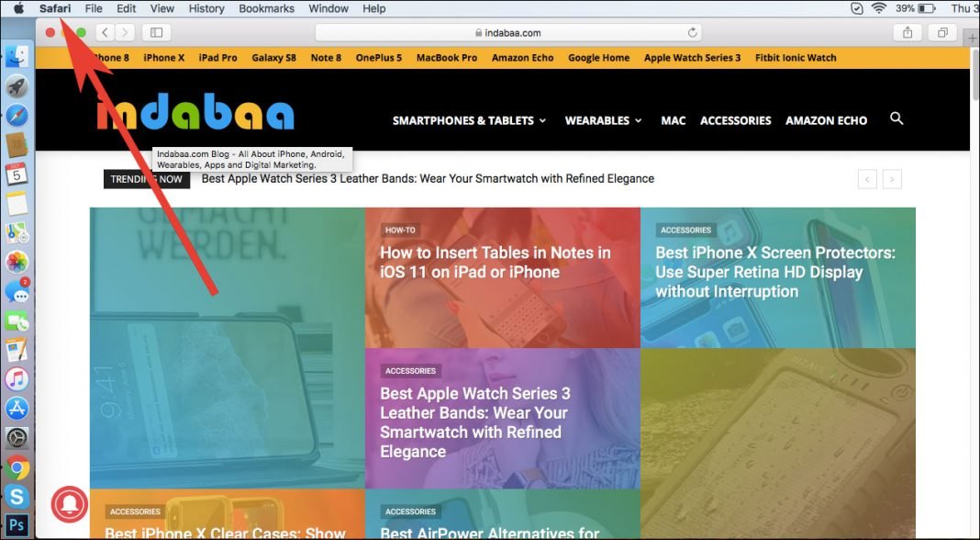Open Finder from the dock
Screen dimensions: 980x540
pos(17,57)
